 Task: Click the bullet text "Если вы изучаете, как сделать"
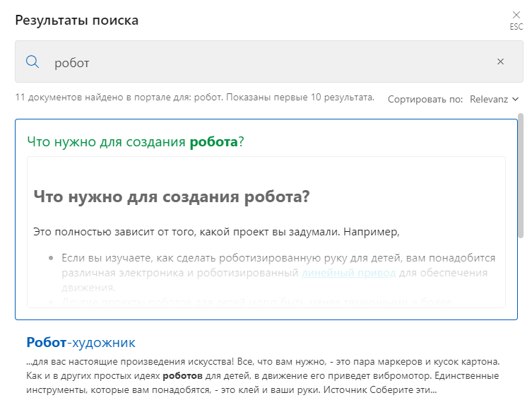(138, 258)
